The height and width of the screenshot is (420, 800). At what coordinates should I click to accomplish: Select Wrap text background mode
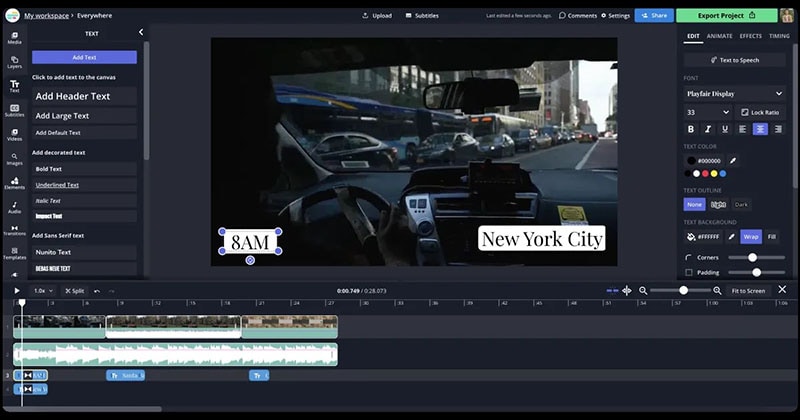[x=751, y=237]
